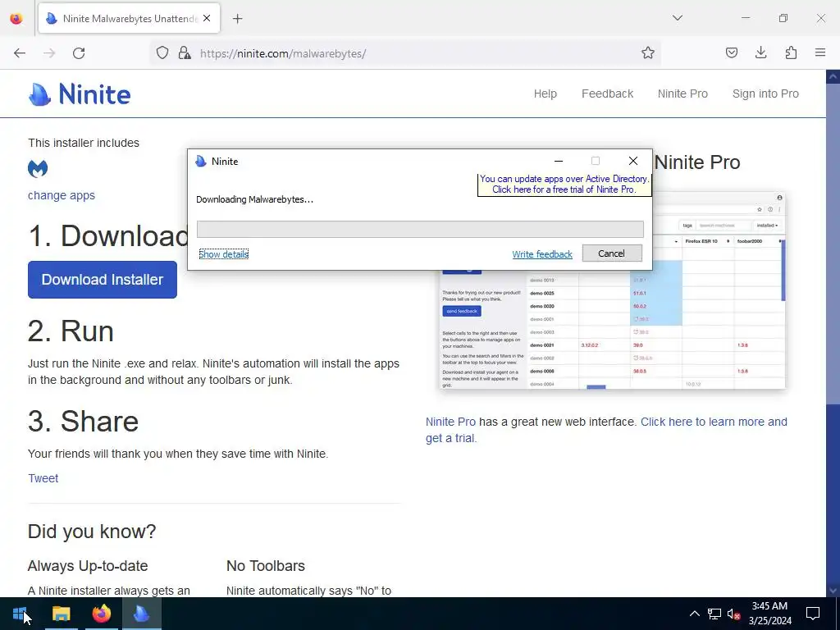840x630 pixels.
Task: Save page to Pocket
Action: (x=731, y=52)
